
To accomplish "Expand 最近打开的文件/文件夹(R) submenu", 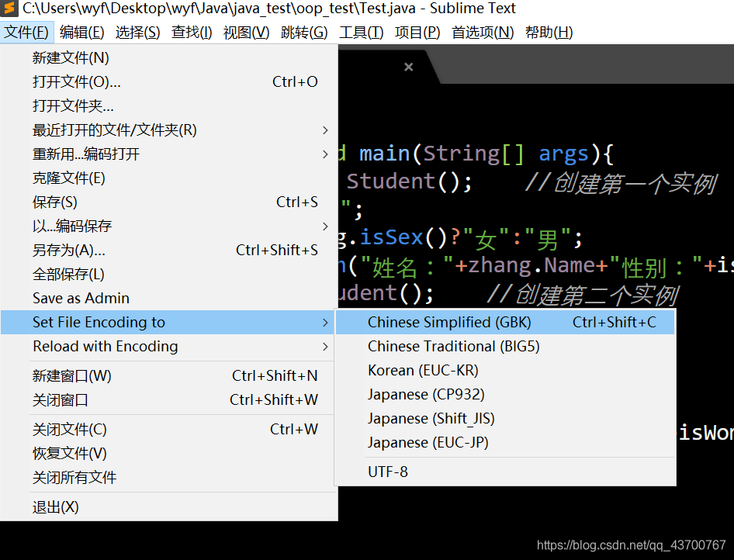I will [168, 130].
